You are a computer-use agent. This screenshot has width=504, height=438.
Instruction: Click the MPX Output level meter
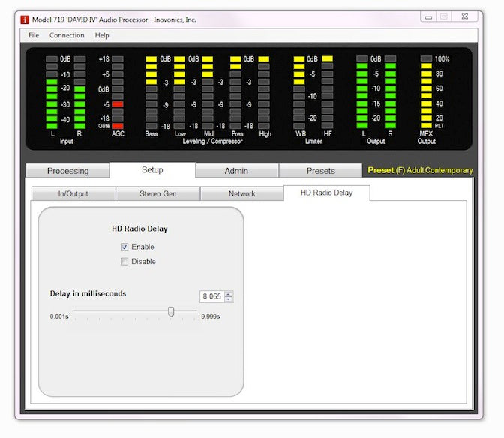click(x=426, y=94)
